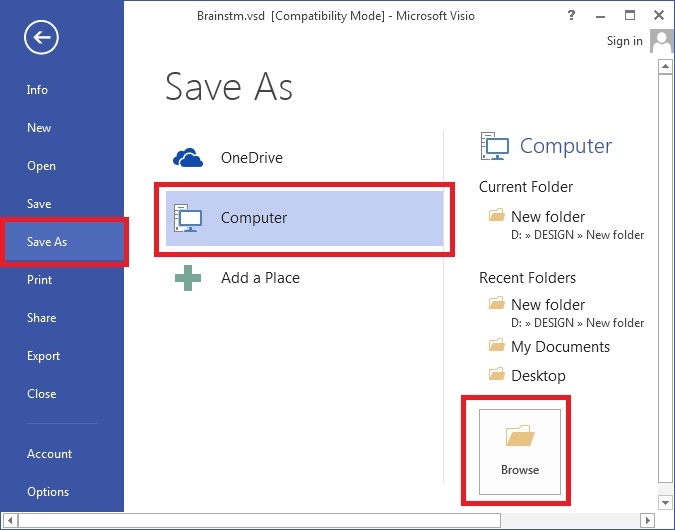Click the Computer monitor icon in places list
Viewport: 675px width, 530px height.
[x=188, y=218]
